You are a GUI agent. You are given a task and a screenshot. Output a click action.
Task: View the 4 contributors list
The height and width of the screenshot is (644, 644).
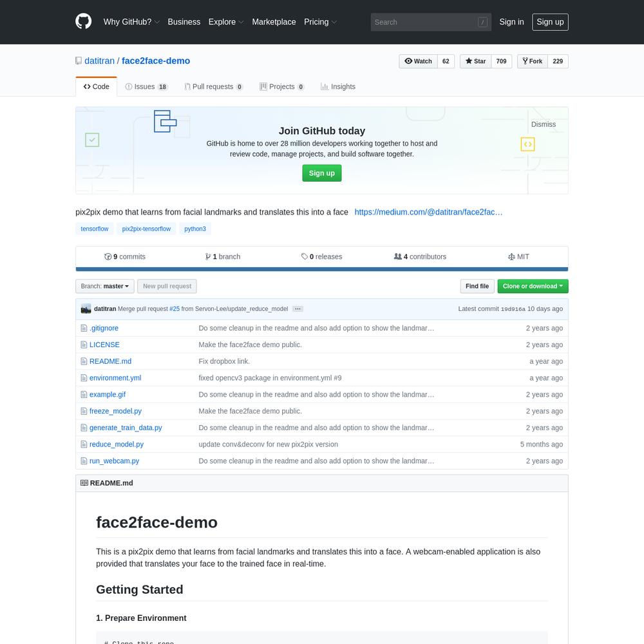coord(420,257)
